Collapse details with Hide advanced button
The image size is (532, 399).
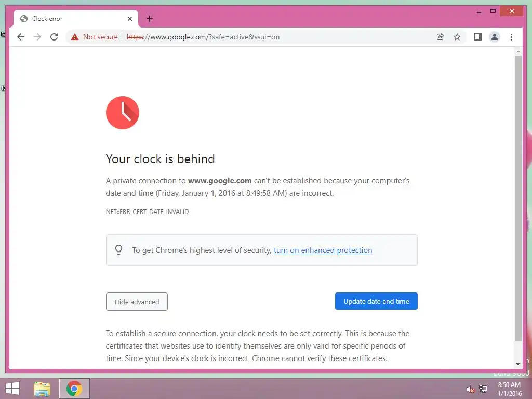click(137, 302)
